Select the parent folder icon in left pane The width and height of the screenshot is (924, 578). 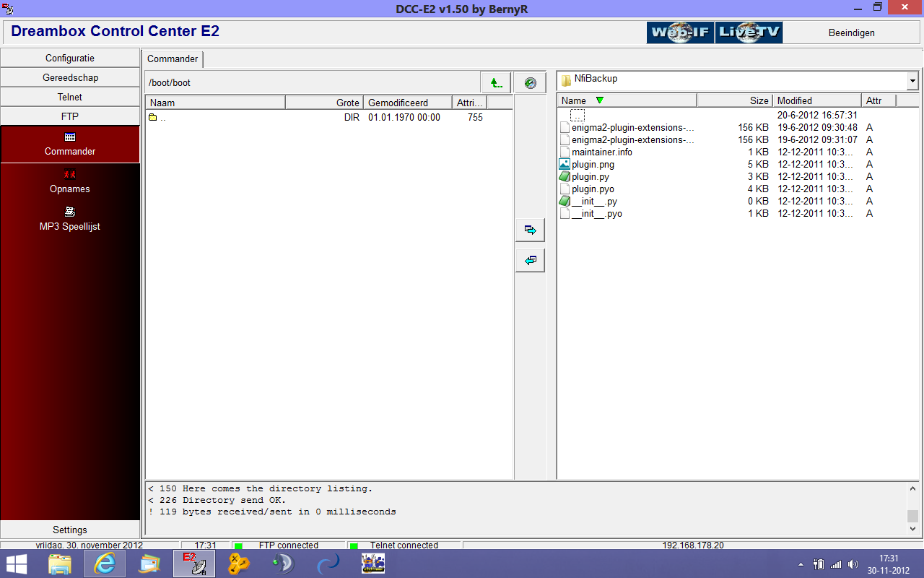152,117
